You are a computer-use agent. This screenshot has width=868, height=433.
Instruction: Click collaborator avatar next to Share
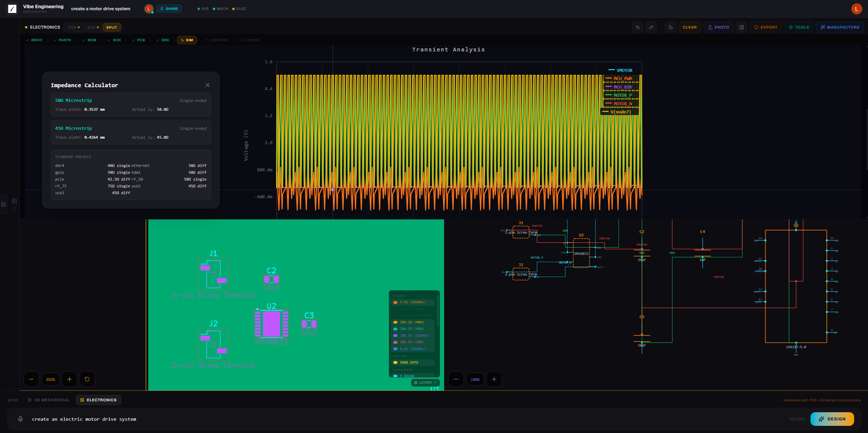pos(149,9)
